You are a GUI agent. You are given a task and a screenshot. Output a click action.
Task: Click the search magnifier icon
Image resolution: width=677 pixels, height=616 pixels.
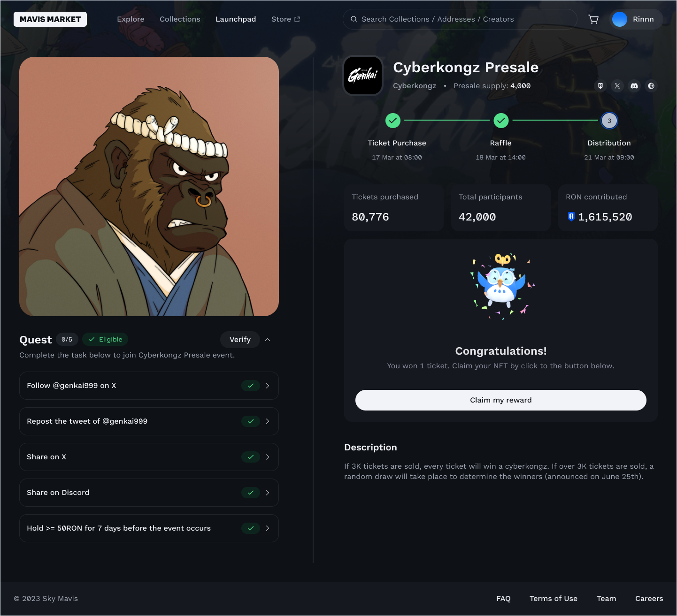click(x=354, y=19)
